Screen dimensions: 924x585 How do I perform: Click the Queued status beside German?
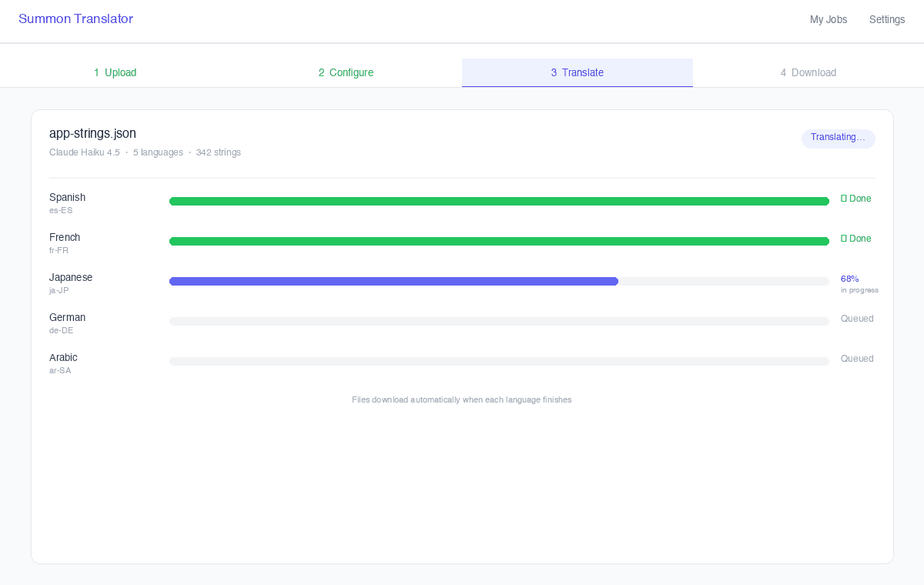857,318
